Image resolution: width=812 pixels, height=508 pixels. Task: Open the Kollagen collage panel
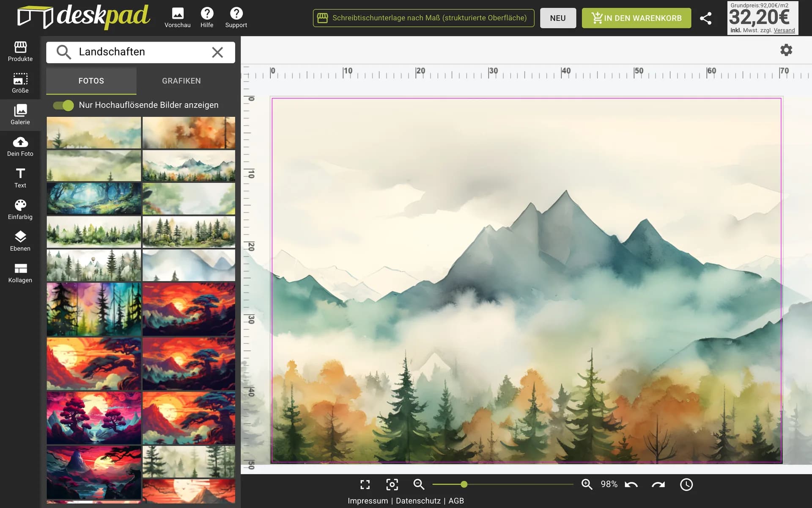coord(20,273)
